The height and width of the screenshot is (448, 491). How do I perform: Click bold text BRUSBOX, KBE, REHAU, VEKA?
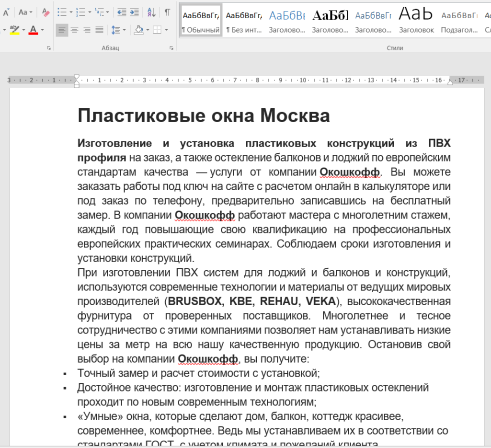[x=252, y=301]
